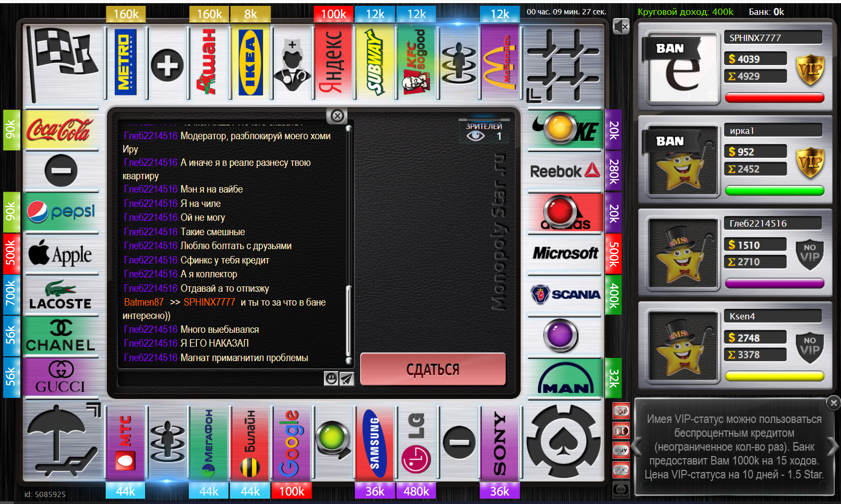Screen dimensions: 841x504
Task: Select the IKEA board cell
Action: click(x=251, y=62)
